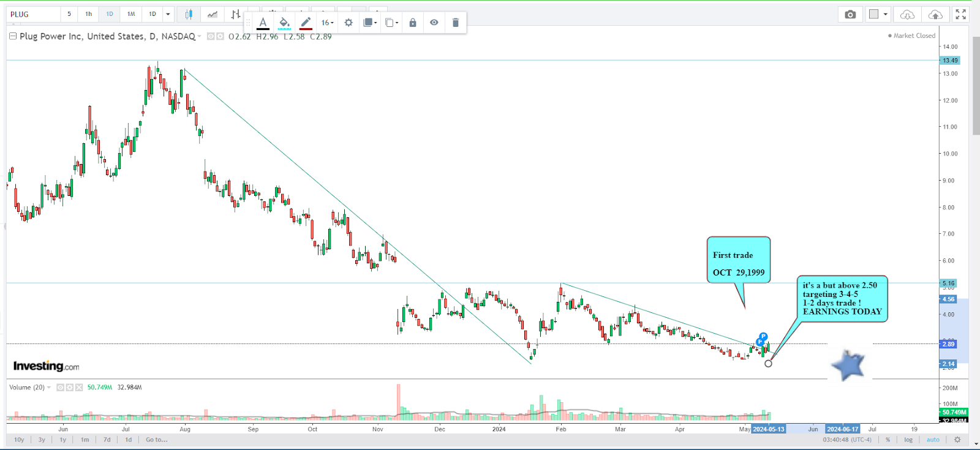Set time range to 1d
The image size is (980, 450).
tap(129, 440)
